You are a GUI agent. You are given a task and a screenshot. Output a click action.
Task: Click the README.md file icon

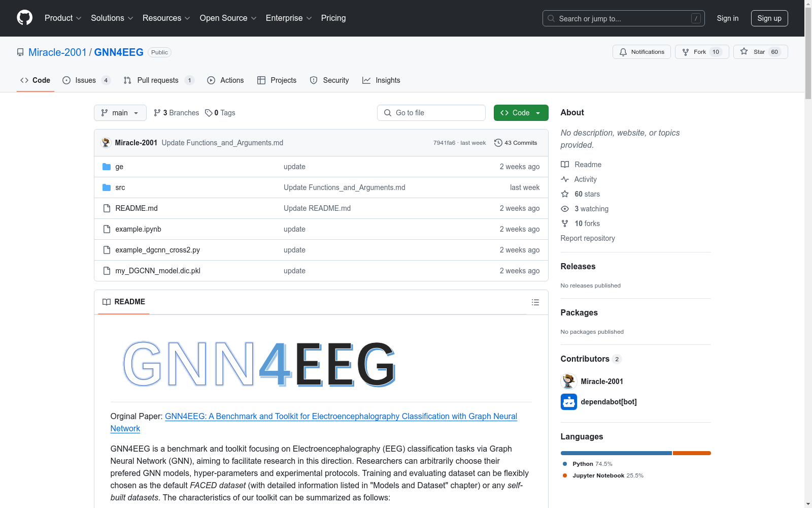[x=107, y=208]
